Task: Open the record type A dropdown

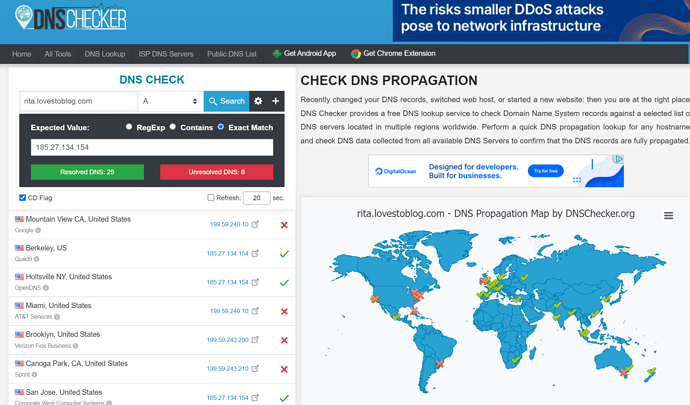Action: tap(171, 101)
